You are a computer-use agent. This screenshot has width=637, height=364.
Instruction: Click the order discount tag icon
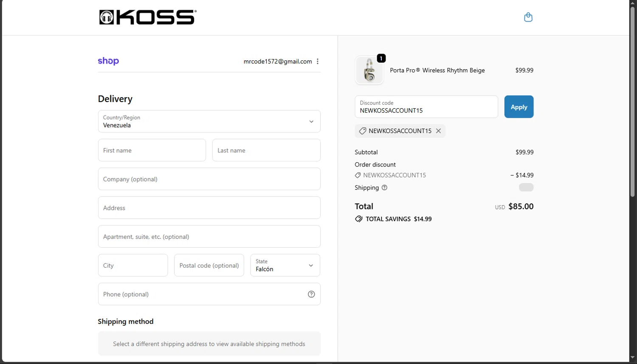tap(358, 175)
